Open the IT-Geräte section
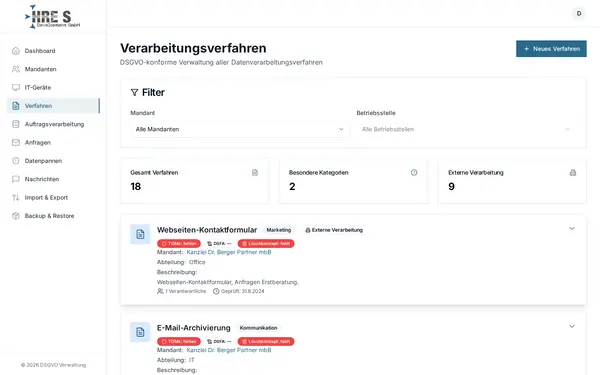 (54, 87)
